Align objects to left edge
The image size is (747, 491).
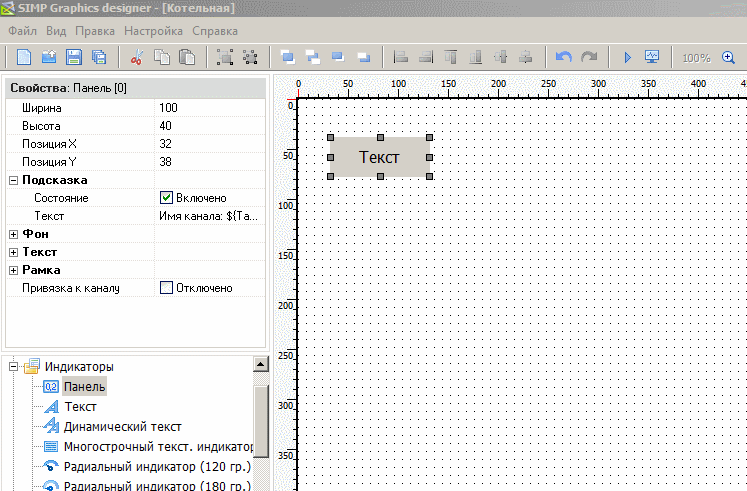(x=401, y=57)
